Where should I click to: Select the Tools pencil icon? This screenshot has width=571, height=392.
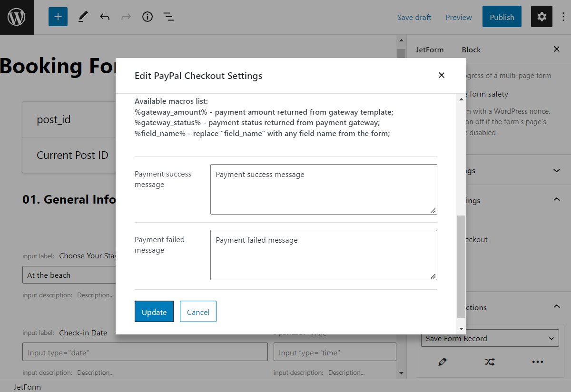click(82, 17)
